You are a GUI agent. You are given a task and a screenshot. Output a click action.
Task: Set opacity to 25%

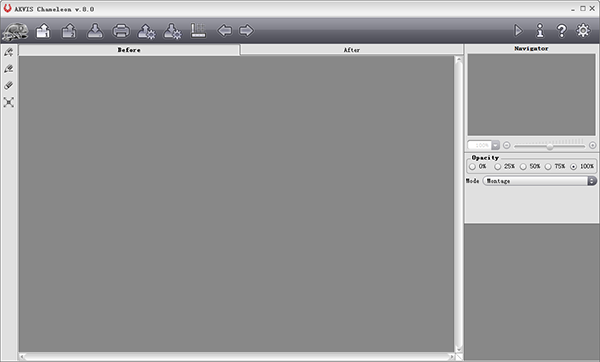click(x=498, y=167)
